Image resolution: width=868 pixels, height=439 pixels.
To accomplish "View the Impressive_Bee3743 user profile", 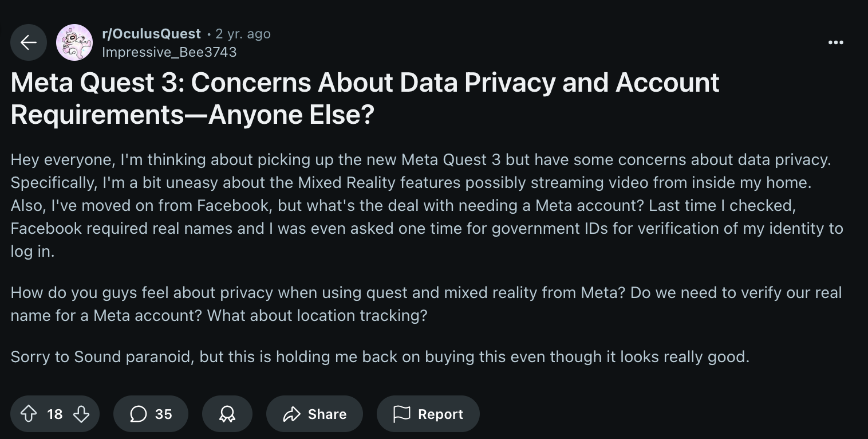I will pyautogui.click(x=169, y=52).
